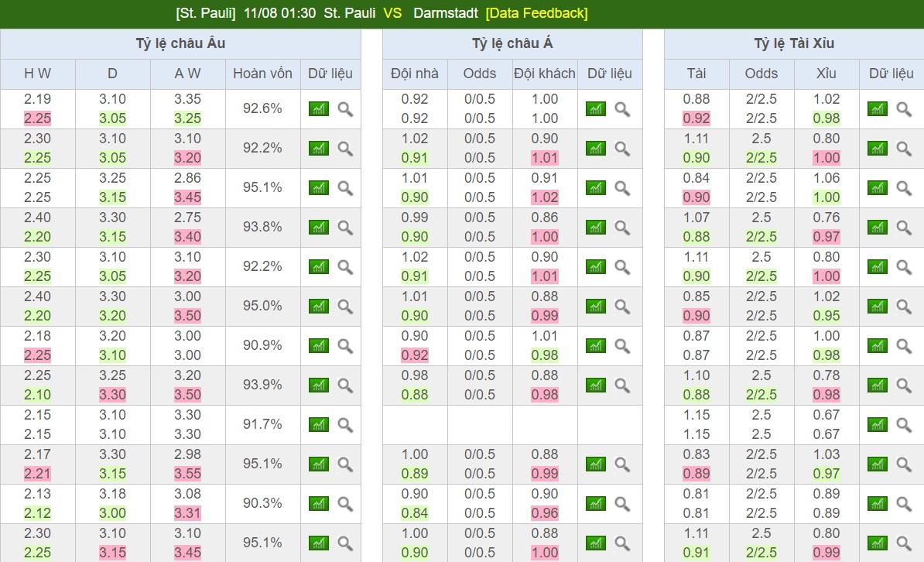Click the 2.86 away-win odds value
This screenshot has width=924, height=562.
tap(187, 178)
